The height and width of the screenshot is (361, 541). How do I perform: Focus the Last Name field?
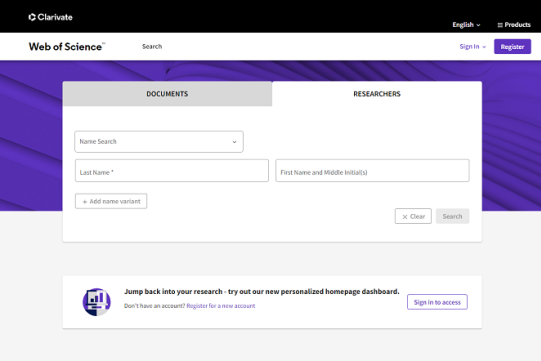pyautogui.click(x=172, y=170)
